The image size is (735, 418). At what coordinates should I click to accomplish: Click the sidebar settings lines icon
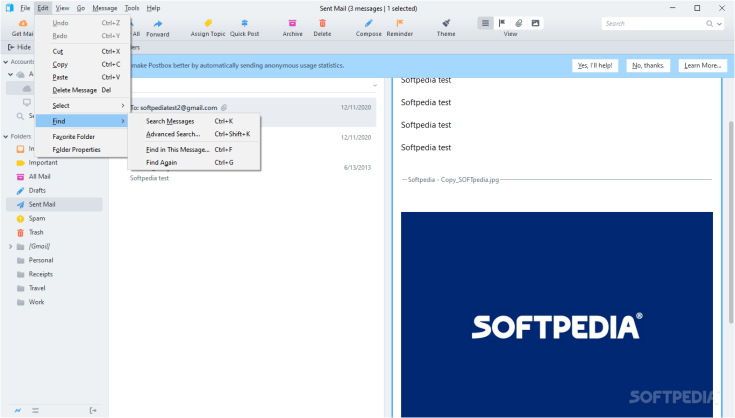point(36,410)
